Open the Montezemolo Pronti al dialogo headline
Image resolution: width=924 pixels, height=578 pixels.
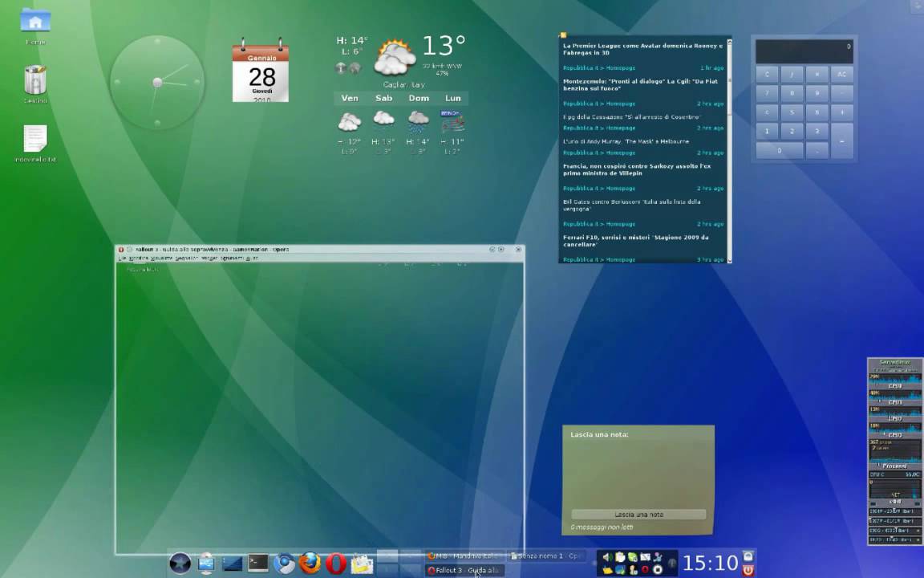641,85
